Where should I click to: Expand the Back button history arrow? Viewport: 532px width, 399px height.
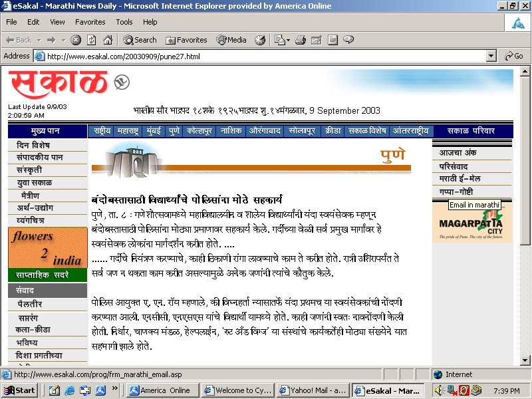click(x=39, y=40)
